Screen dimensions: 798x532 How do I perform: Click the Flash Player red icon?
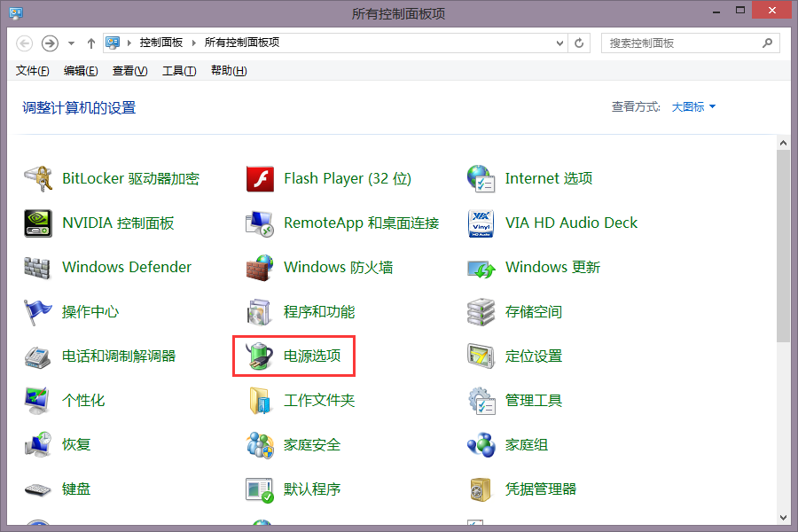[260, 179]
